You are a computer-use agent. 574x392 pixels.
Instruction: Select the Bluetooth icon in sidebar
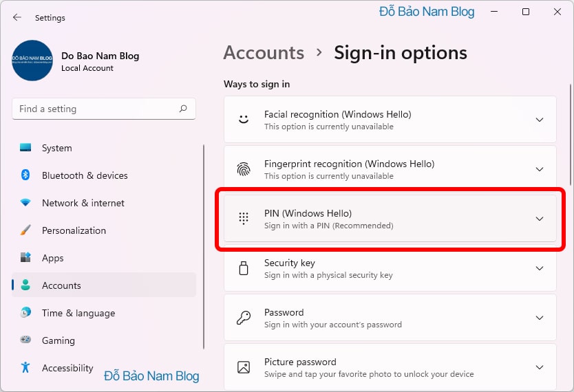click(x=25, y=175)
